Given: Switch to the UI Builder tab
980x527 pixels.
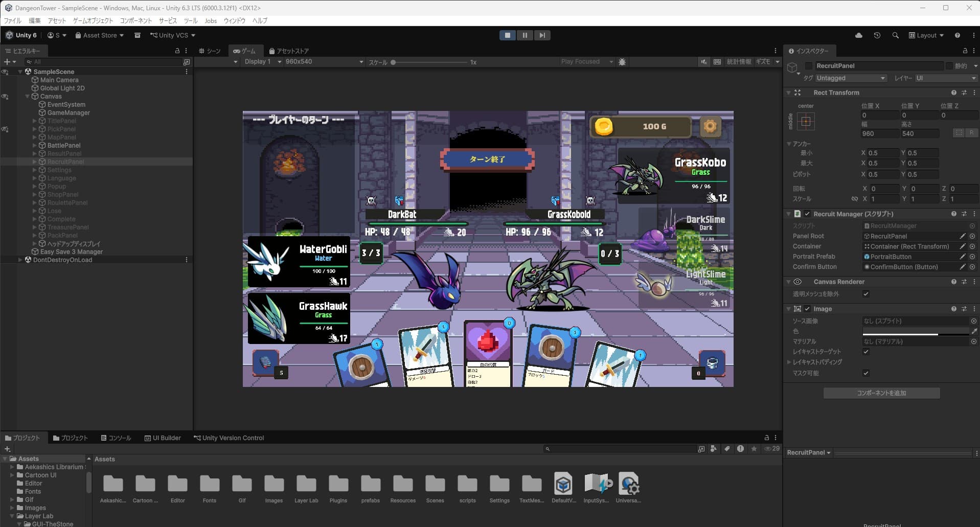Looking at the screenshot, I should pos(163,438).
